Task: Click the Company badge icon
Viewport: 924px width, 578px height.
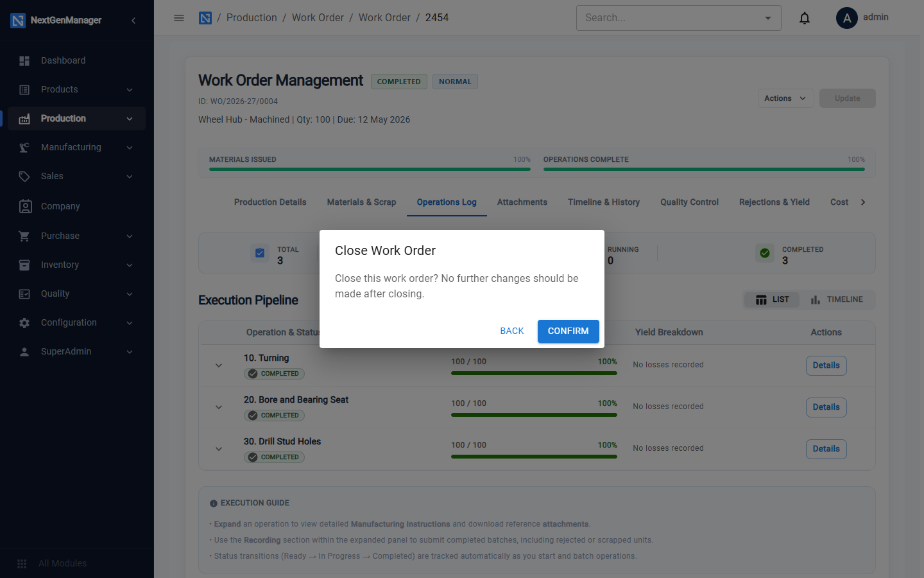Action: click(25, 206)
